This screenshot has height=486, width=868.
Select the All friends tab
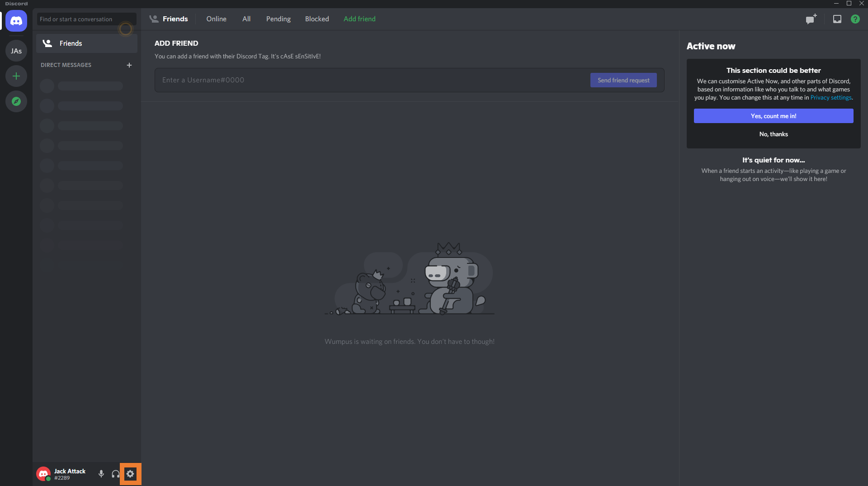click(246, 19)
